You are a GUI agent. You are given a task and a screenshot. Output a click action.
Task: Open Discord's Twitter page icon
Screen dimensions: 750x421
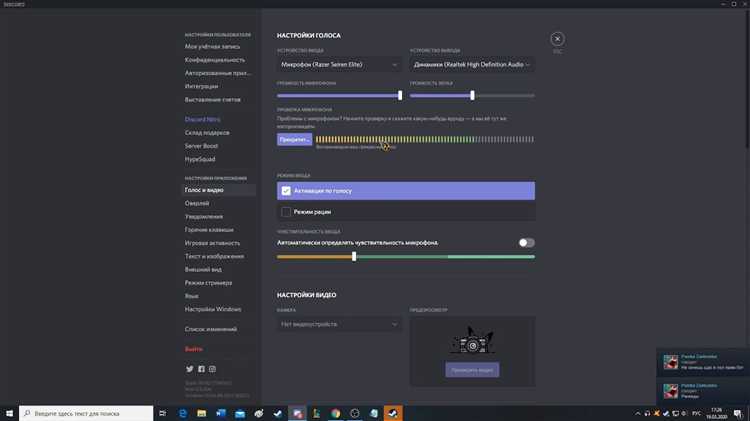click(190, 369)
